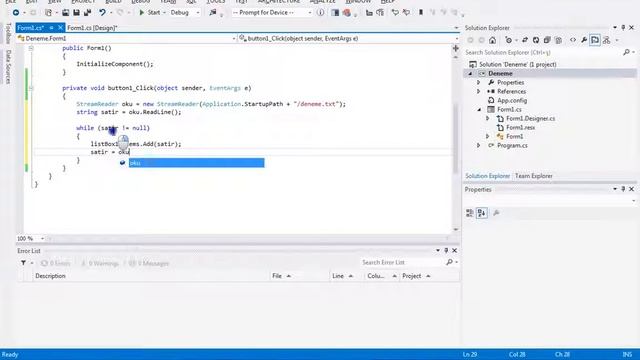The image size is (640, 360).
Task: Toggle the 0 Warnings filter in Error List
Action: click(100, 263)
